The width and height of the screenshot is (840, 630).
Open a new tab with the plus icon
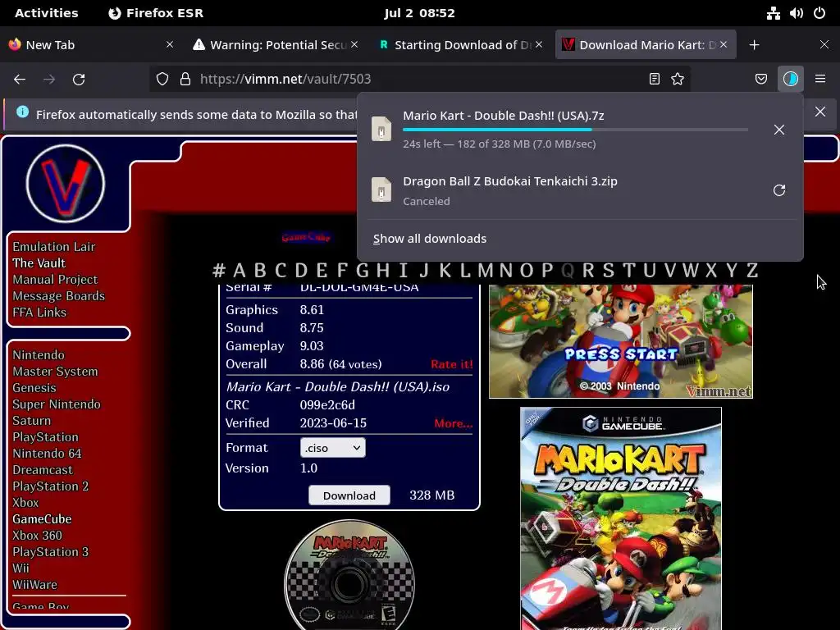(755, 45)
